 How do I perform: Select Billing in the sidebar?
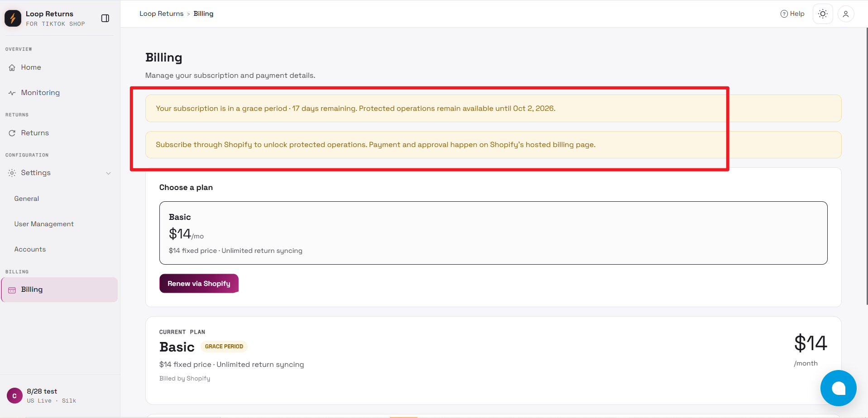pyautogui.click(x=60, y=290)
